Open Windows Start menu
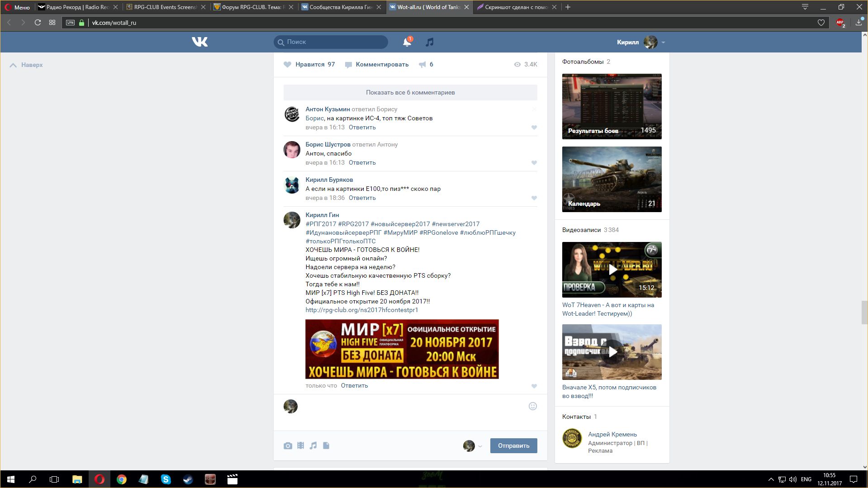 click(x=11, y=479)
